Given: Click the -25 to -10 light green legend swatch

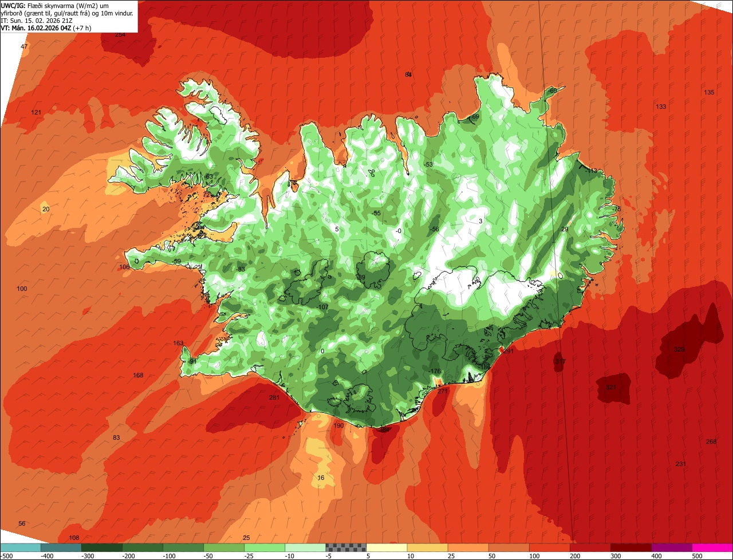Looking at the screenshot, I should click(265, 547).
